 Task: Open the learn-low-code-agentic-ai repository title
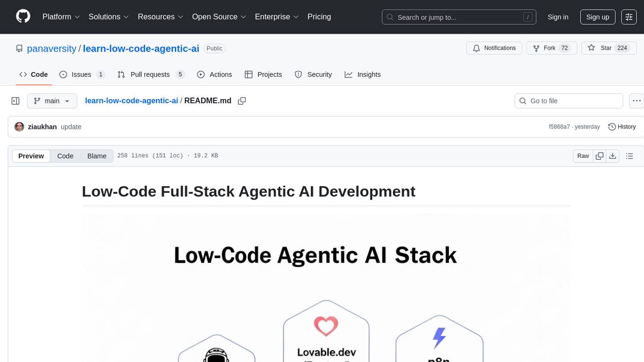141,48
